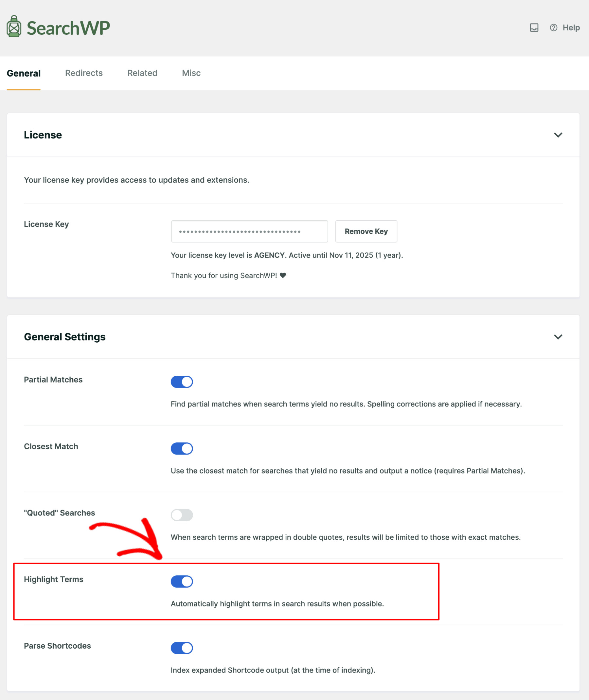Screen dimensions: 589x700
Task: Open the Related tab
Action: [142, 73]
